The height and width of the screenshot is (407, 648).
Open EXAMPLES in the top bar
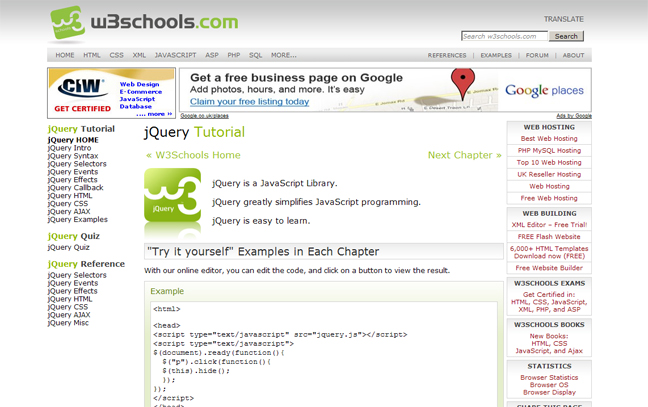pos(496,55)
